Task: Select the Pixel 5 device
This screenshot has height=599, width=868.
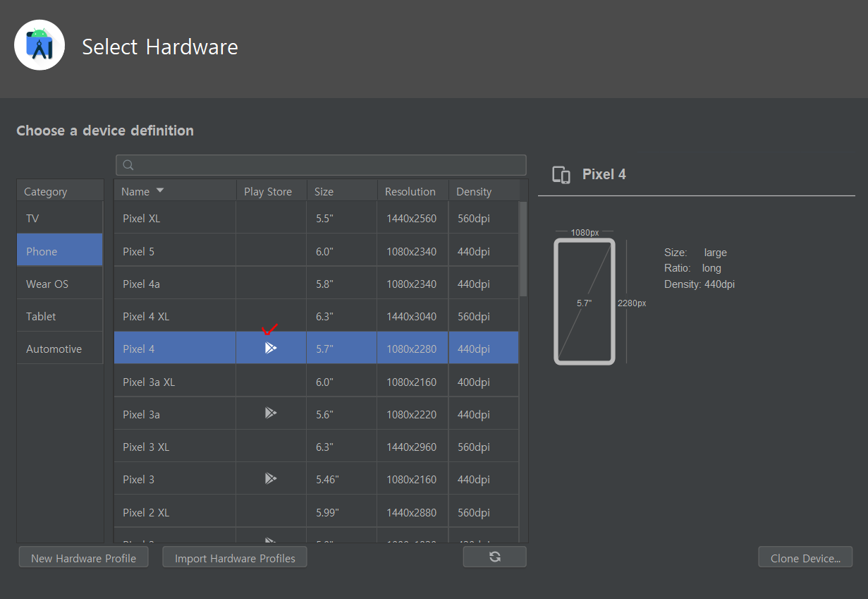Action: coord(317,250)
